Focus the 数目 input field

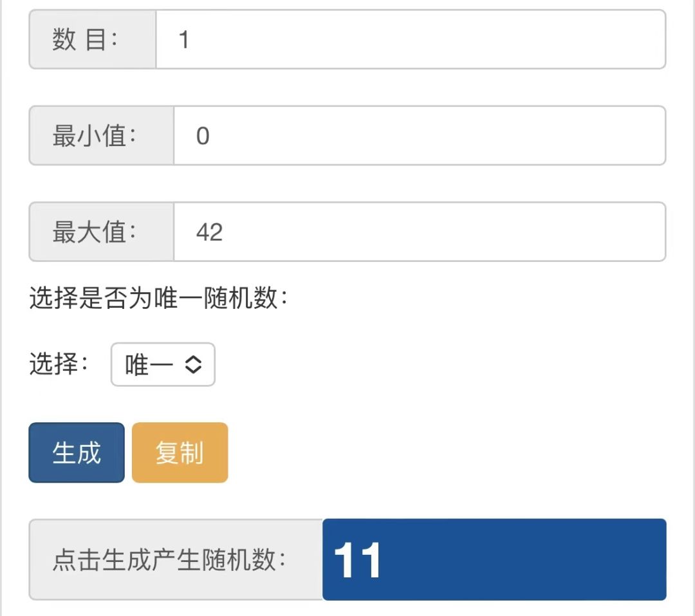coord(410,39)
